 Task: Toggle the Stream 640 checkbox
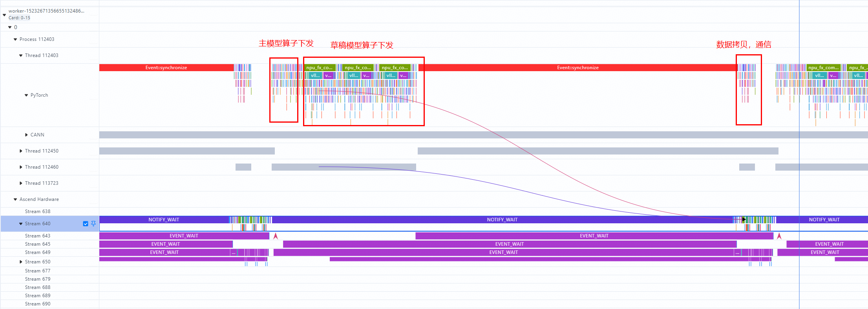86,224
